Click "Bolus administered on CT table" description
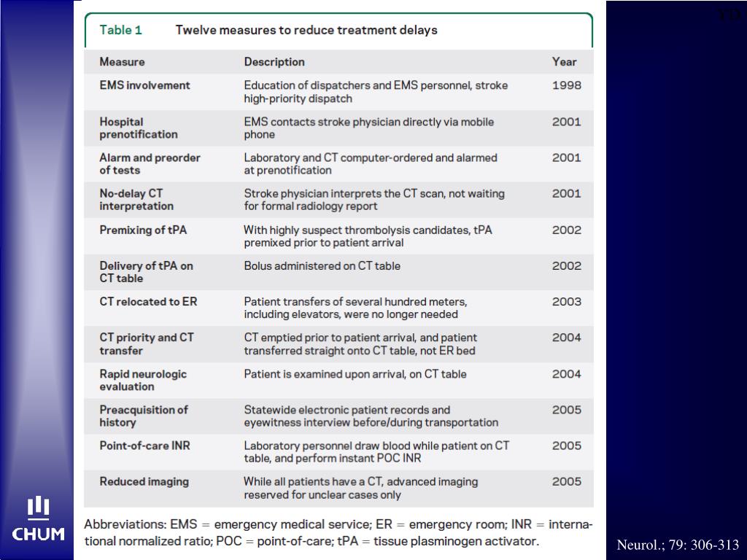 322,266
